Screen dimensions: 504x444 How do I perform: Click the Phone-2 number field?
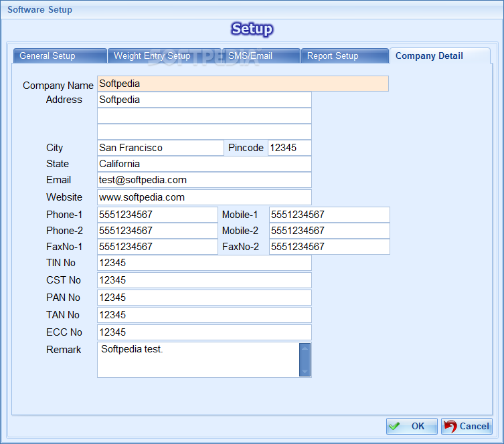pyautogui.click(x=157, y=231)
